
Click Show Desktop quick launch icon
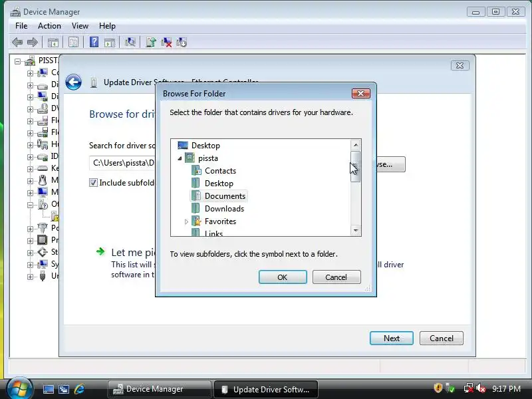pos(48,389)
